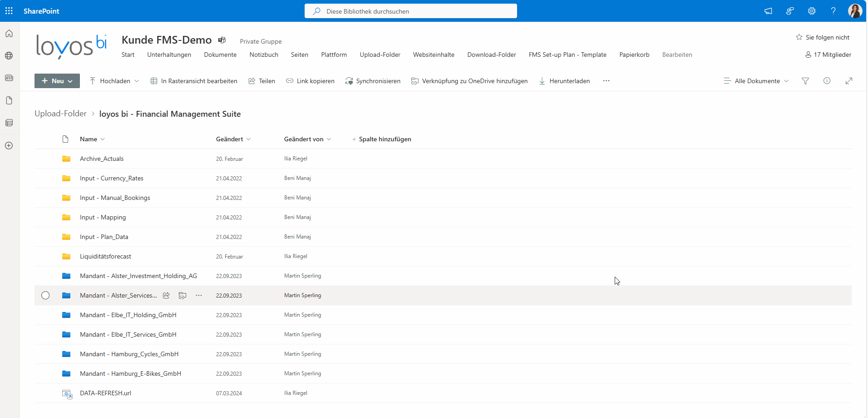The width and height of the screenshot is (868, 418).
Task: Open the Name column sort menu
Action: (92, 139)
